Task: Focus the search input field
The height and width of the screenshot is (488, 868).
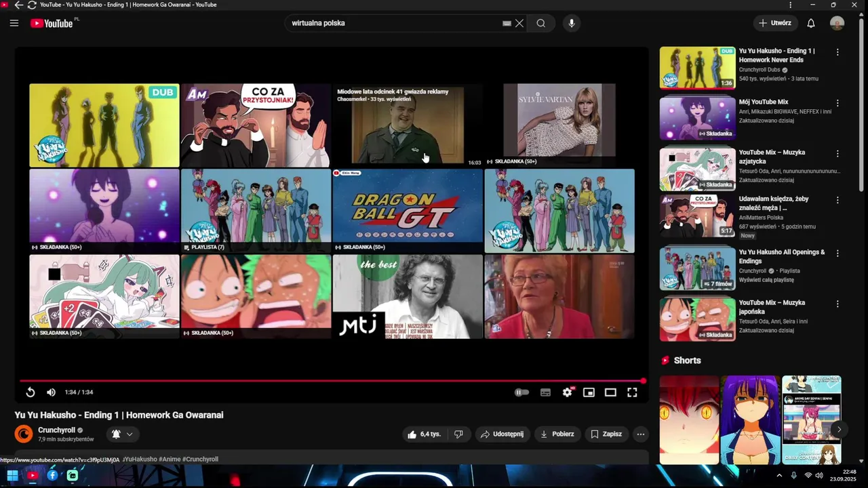Action: 393,23
